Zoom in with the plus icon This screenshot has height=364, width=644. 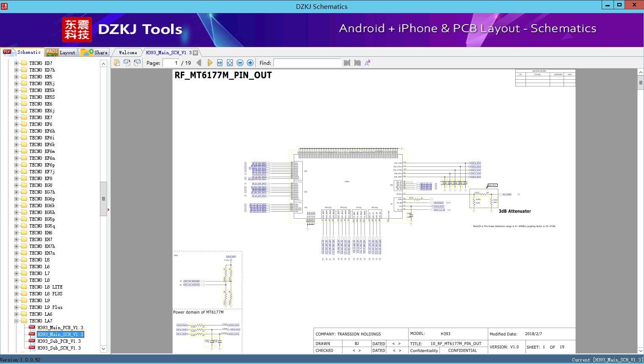(x=250, y=63)
